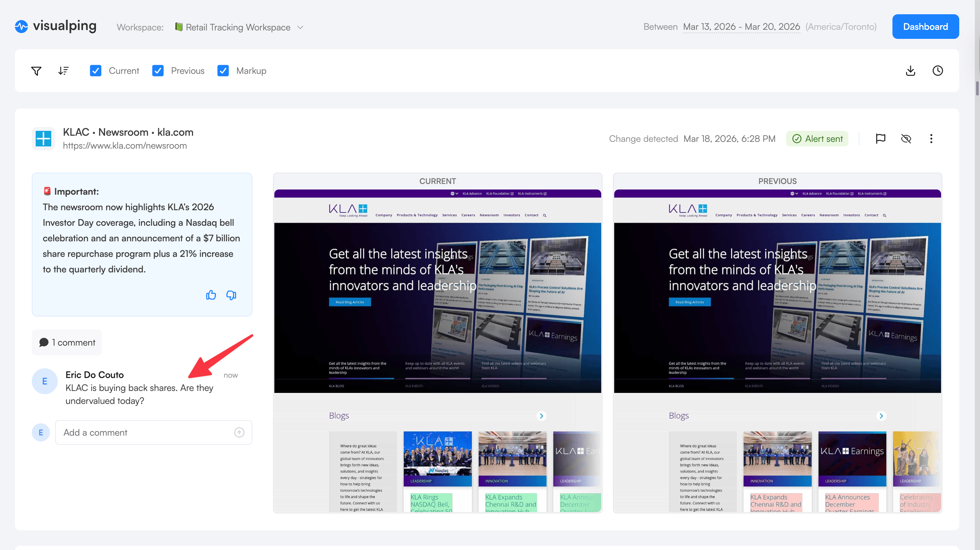Open the filter funnel icon

[36, 71]
